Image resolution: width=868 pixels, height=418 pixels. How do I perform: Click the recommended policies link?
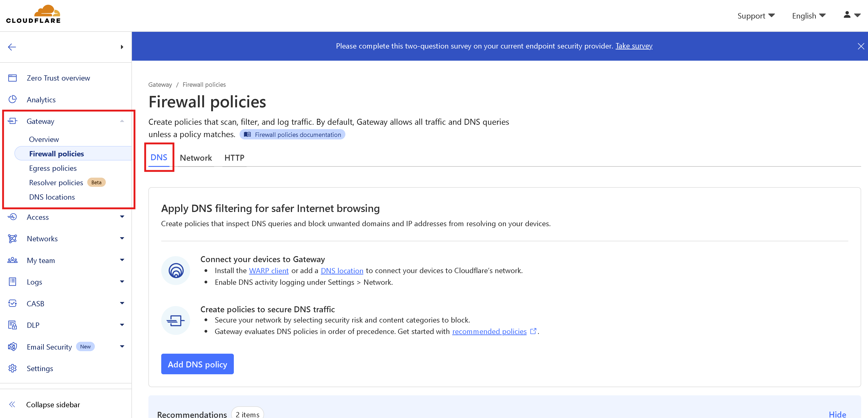coord(489,331)
